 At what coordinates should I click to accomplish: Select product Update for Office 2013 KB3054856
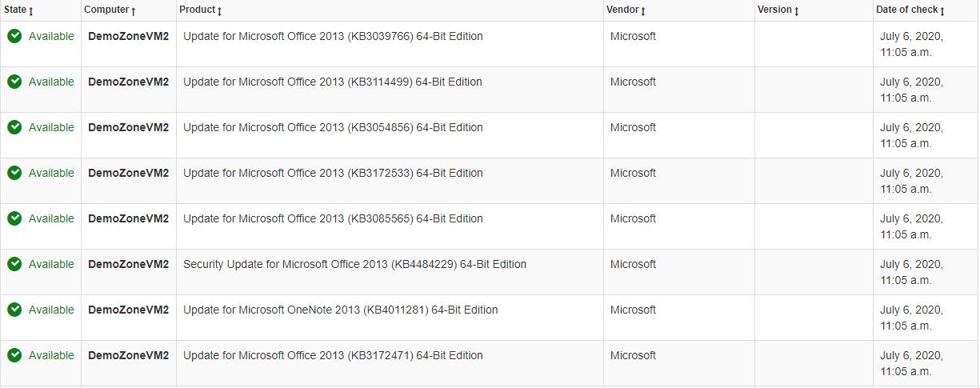[333, 127]
